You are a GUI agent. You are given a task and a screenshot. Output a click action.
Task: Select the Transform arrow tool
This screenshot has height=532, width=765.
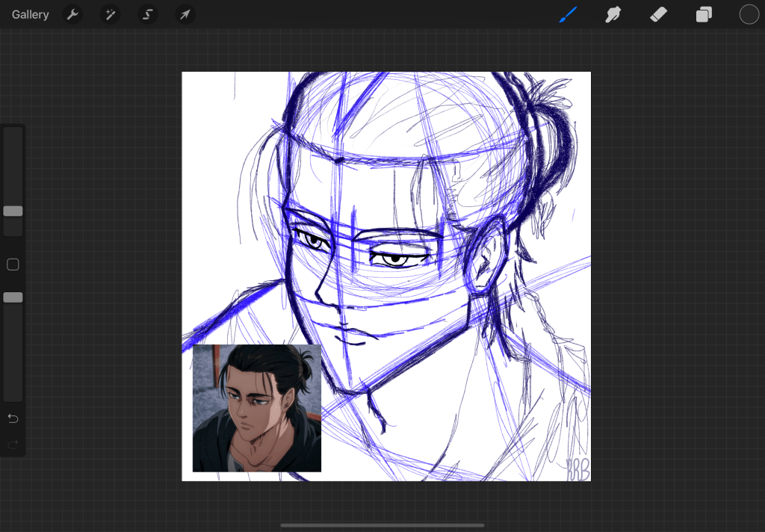[x=185, y=14]
